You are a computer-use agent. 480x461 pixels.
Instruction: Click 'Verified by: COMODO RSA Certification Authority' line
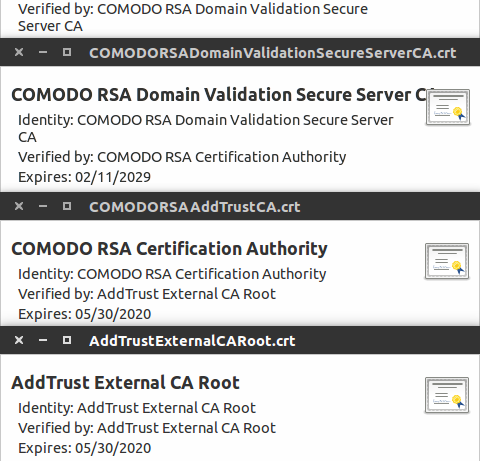(182, 157)
